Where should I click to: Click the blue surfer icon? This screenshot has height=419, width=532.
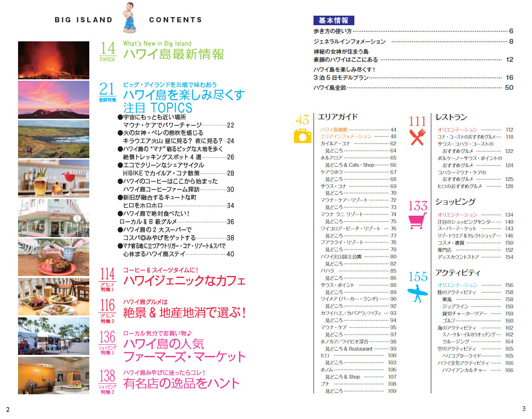pyautogui.click(x=418, y=294)
